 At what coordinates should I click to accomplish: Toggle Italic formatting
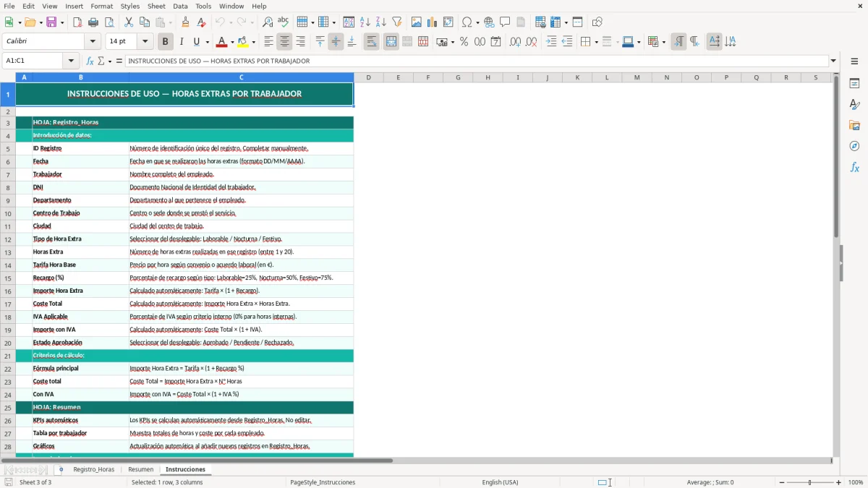(181, 42)
